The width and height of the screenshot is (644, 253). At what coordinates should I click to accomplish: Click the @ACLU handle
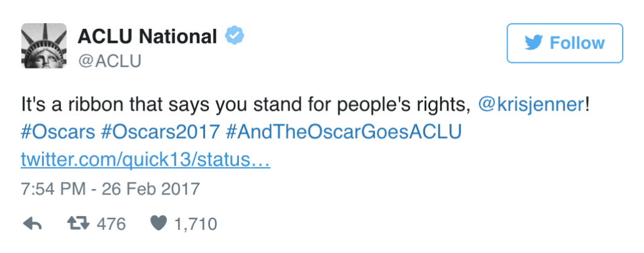pos(109,61)
